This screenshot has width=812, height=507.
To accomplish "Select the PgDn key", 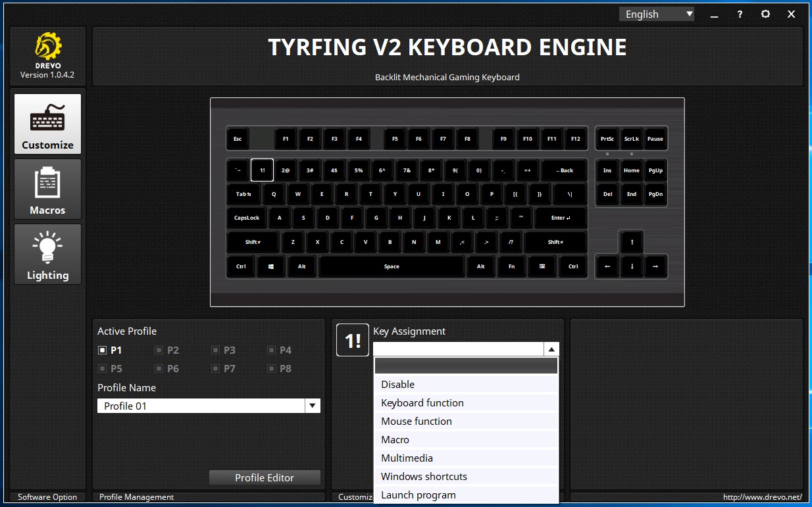I will coord(655,194).
